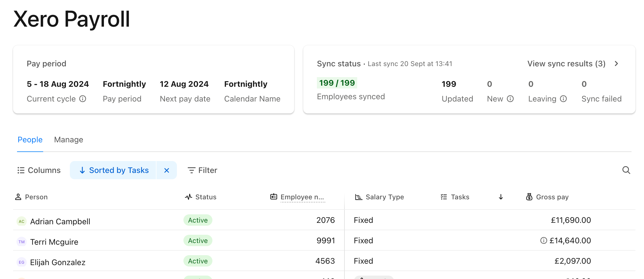644x279 pixels.
Task: Expand sync results with the chevron arrow
Action: click(x=616, y=64)
